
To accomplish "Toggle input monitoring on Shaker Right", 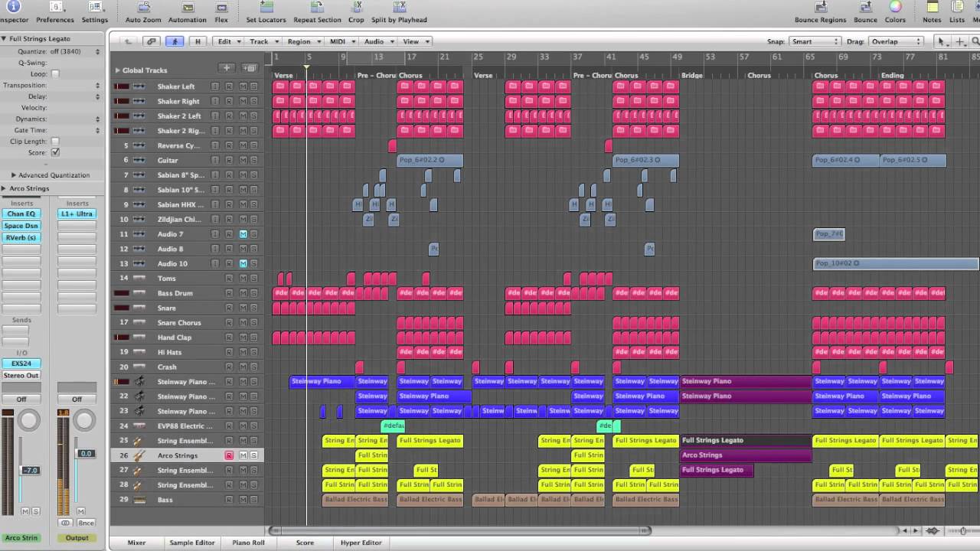I will coord(215,101).
